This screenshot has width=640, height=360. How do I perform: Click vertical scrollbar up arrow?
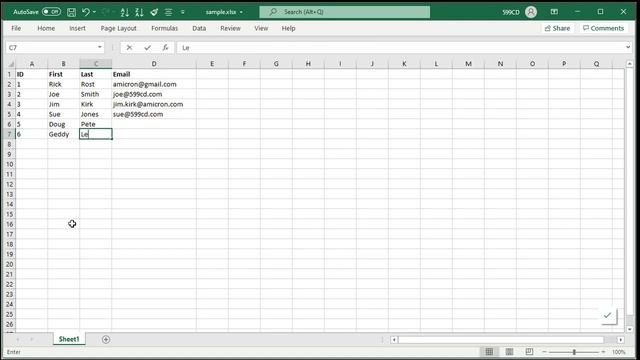[x=629, y=64]
